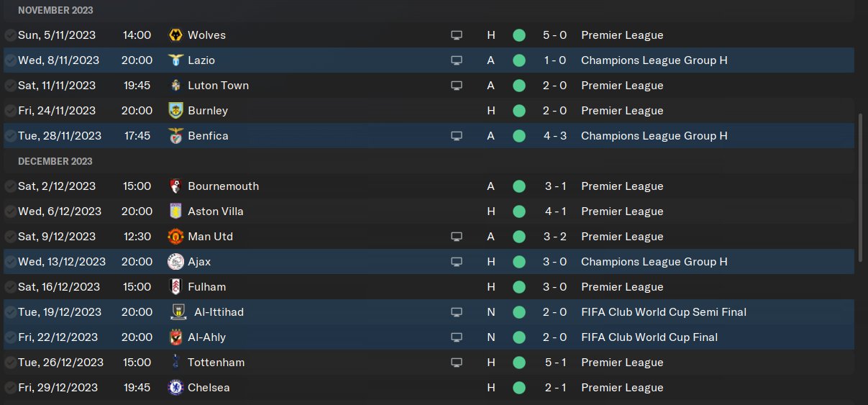Click the green win indicator for Burnley
868x405 pixels.
tap(519, 111)
